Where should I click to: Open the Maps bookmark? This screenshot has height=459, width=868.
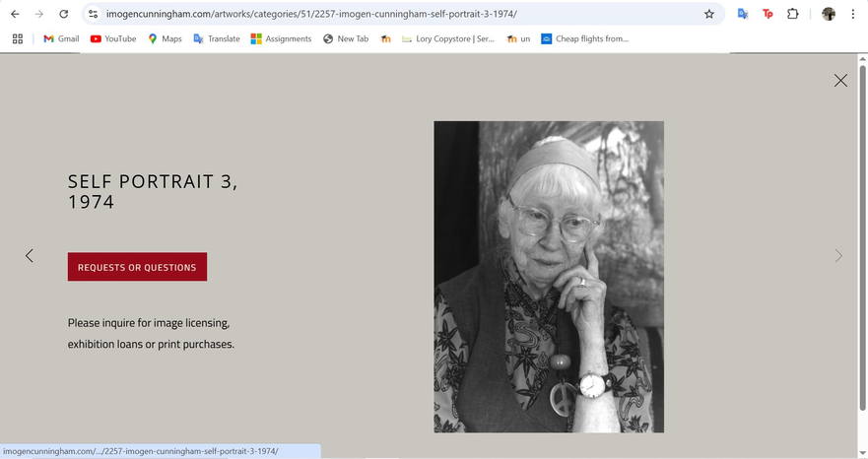[x=165, y=38]
